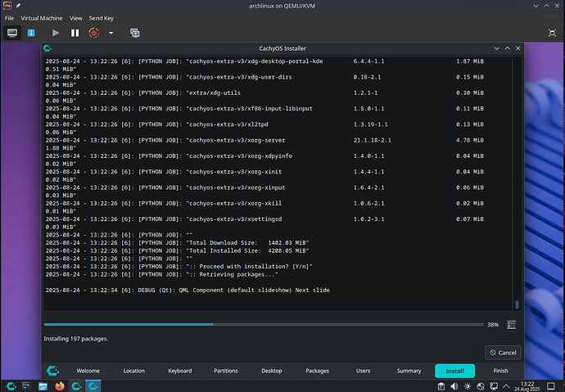Click the 'extra/xdg-utils' log entry
The height and width of the screenshot is (392, 565).
pyautogui.click(x=264, y=97)
